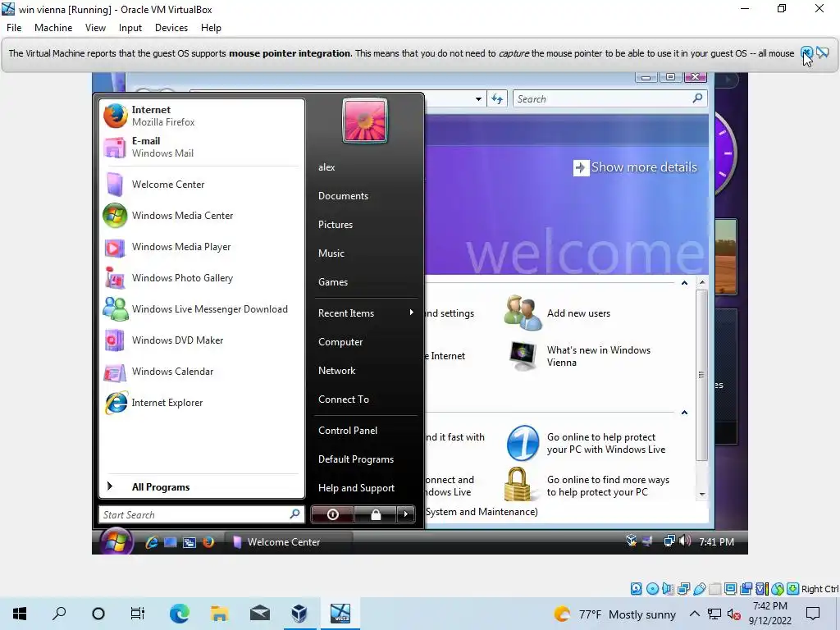This screenshot has width=840, height=630.
Task: Expand Recent Items submenu
Action: click(365, 313)
